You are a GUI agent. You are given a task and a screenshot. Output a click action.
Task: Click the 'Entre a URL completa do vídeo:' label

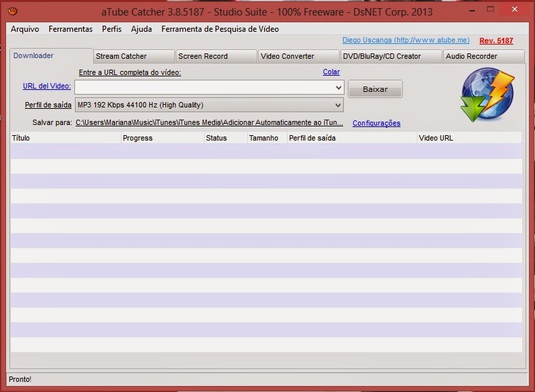[130, 72]
